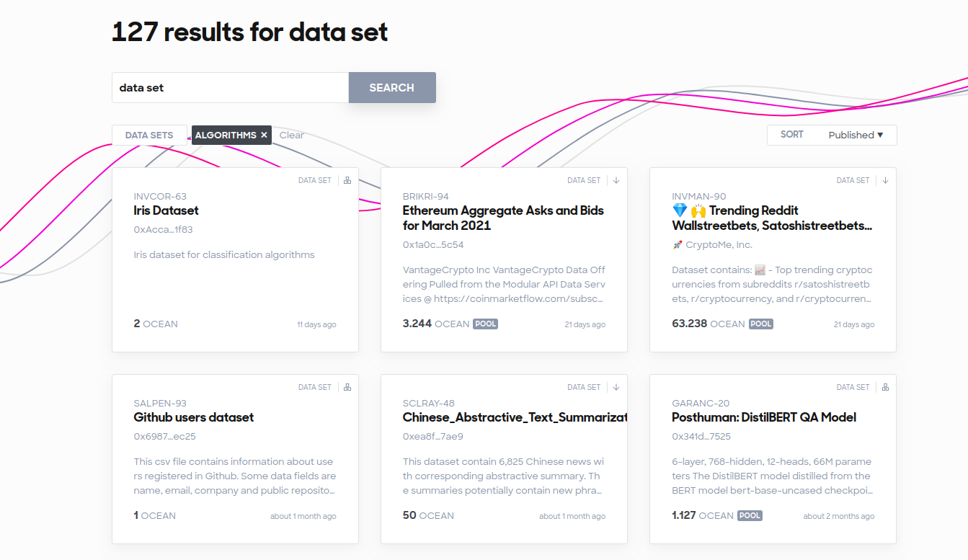Click the SEARCH button

coord(391,87)
